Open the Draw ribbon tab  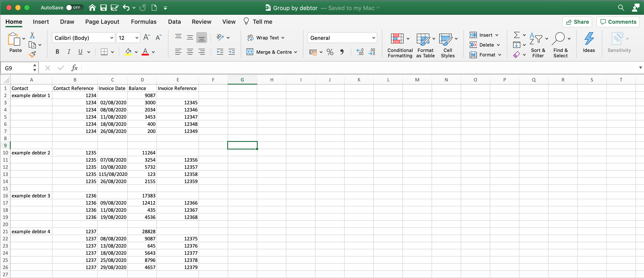pos(67,22)
